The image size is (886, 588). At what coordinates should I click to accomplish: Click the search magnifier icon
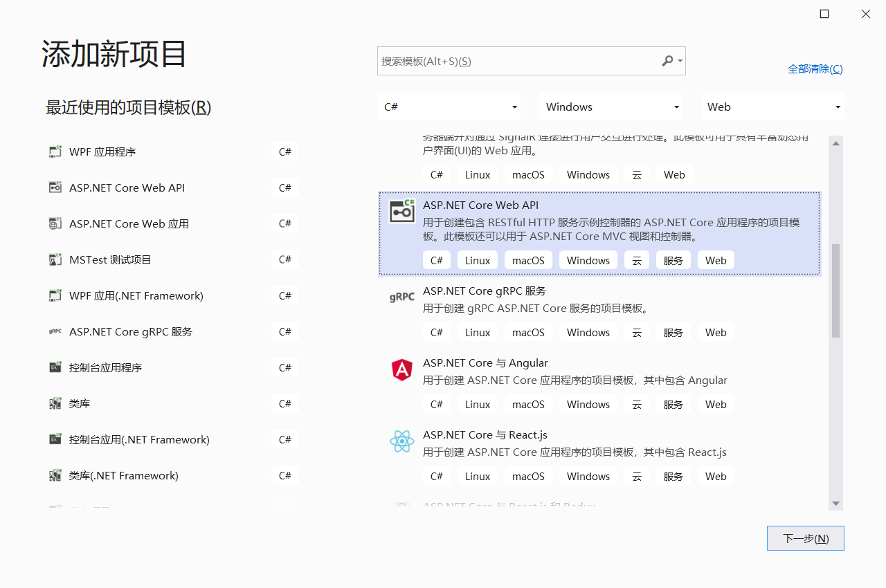click(667, 61)
